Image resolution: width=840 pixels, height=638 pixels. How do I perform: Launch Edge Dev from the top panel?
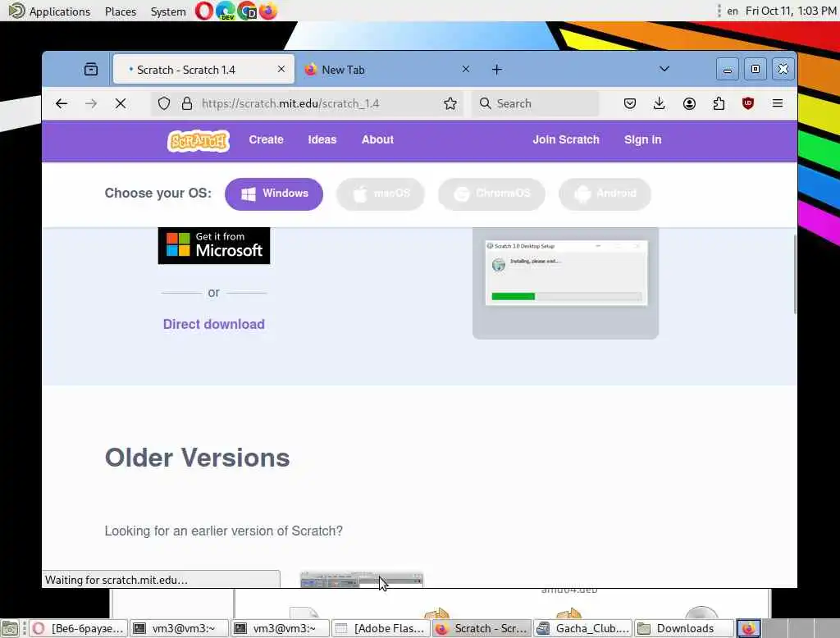coord(226,11)
